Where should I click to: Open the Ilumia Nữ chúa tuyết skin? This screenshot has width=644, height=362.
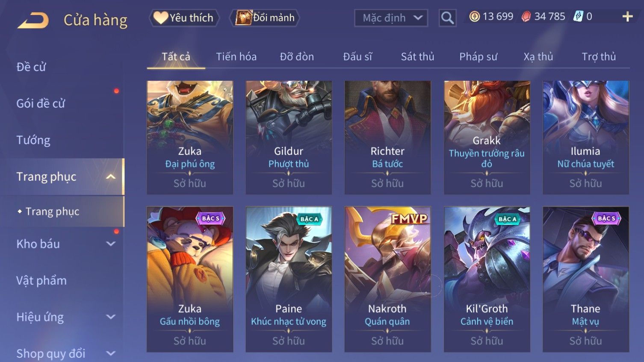tap(585, 137)
